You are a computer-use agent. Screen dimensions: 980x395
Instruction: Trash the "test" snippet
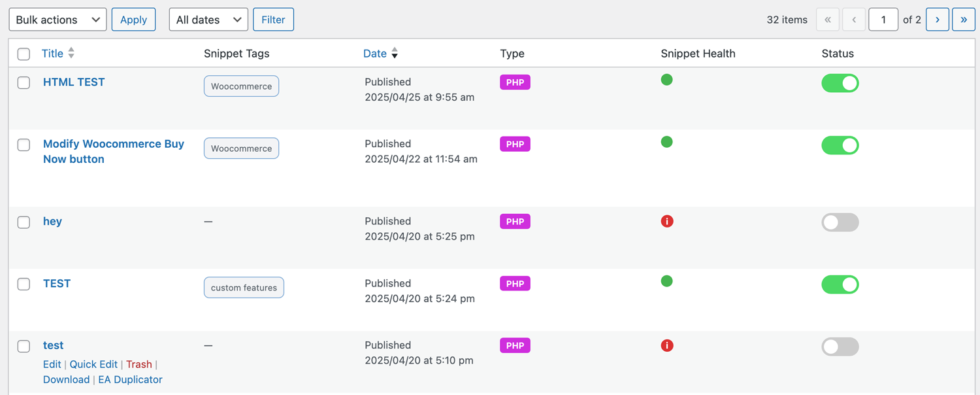pyautogui.click(x=139, y=364)
